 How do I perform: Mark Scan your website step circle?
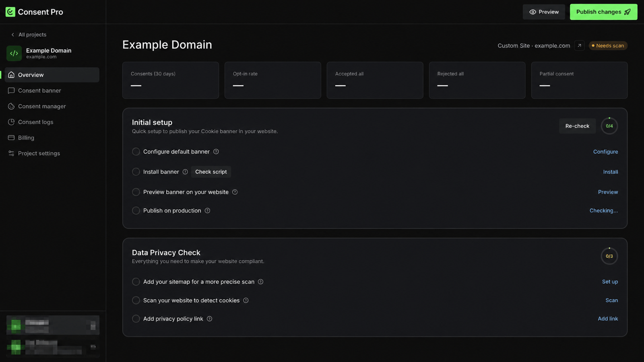tap(136, 300)
